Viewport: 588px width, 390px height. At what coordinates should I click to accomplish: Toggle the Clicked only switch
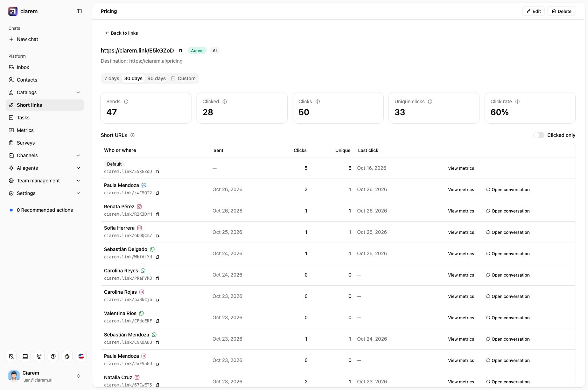coord(539,135)
